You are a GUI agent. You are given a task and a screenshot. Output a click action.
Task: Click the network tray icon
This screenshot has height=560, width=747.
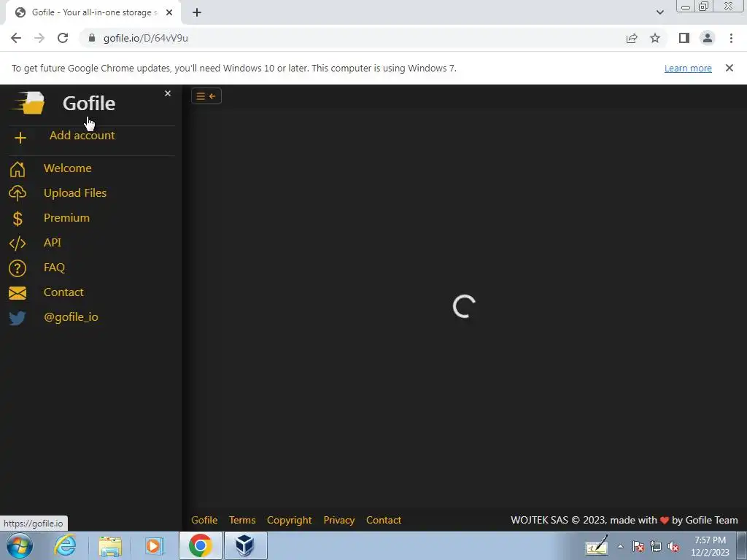(x=656, y=546)
